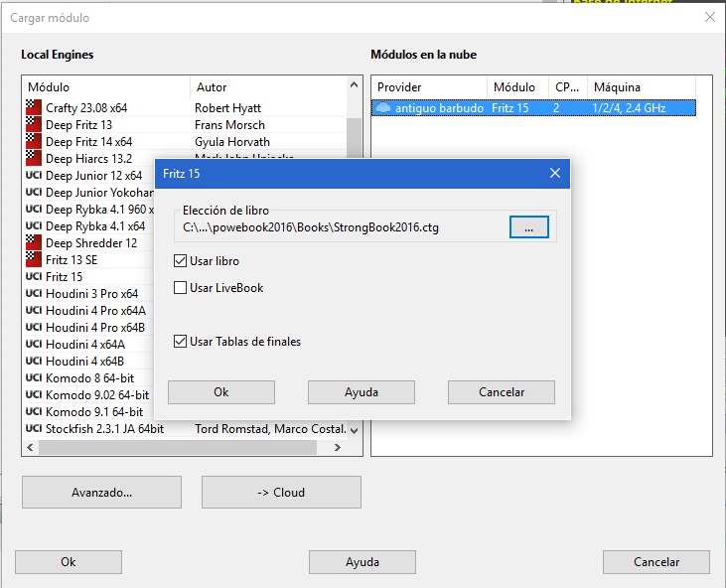Screen dimensions: 726x588
Task: Toggle the Usar libro checkbox
Action: point(180,261)
